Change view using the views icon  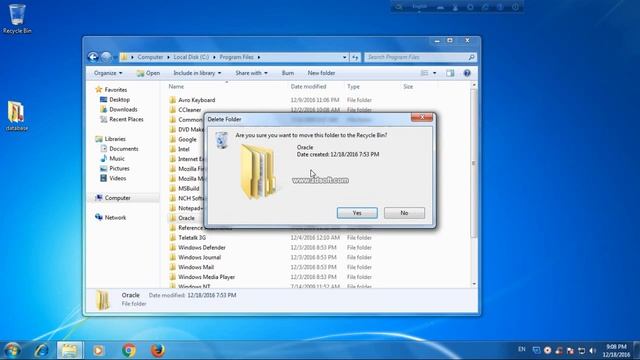[424, 73]
